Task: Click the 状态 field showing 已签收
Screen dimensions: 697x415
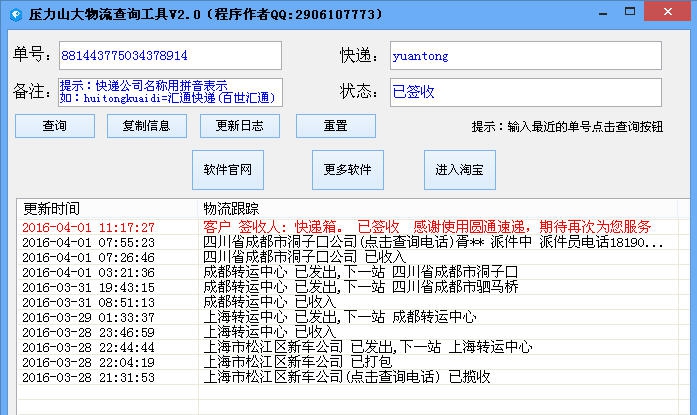Action: tap(526, 92)
